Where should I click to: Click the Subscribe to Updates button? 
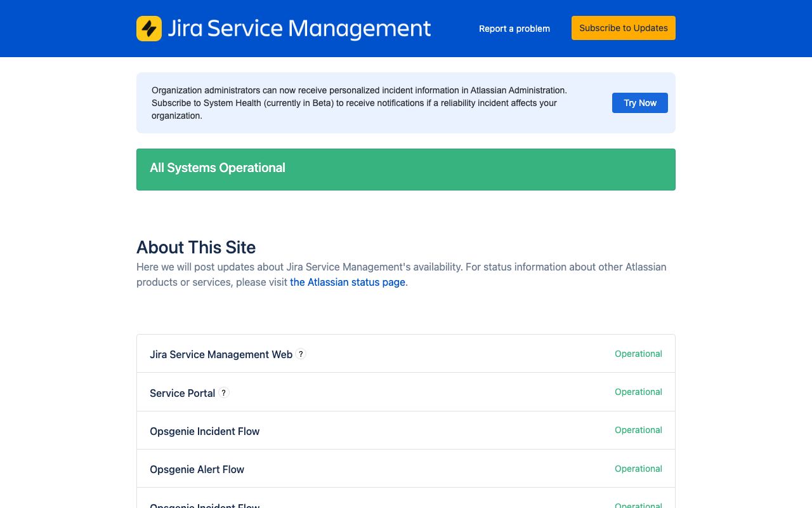click(x=624, y=28)
